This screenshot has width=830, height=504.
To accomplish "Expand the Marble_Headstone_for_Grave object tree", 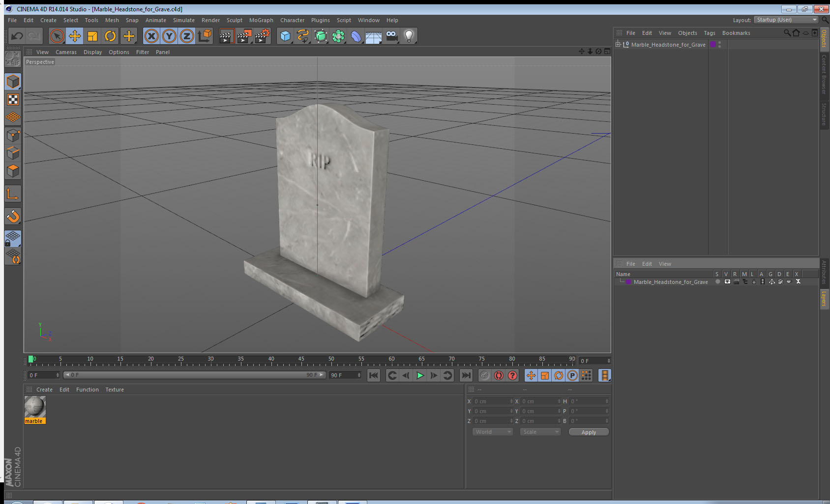I will tap(618, 44).
